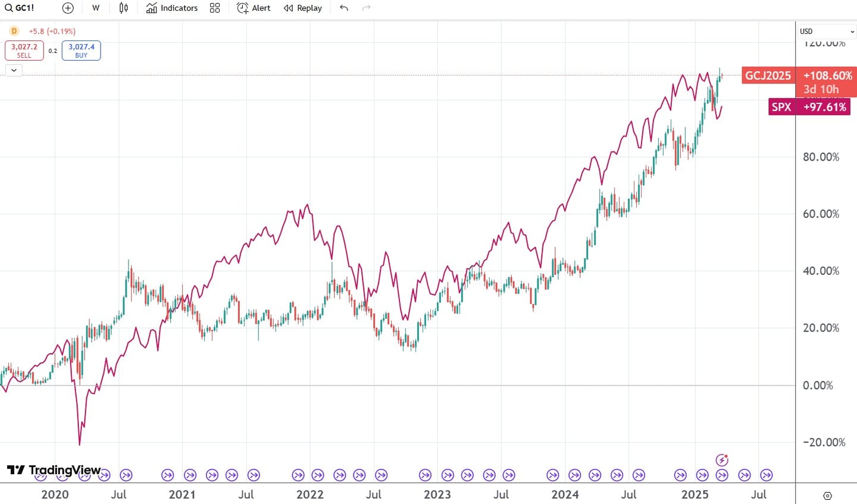The image size is (857, 504).
Task: Click a purple event marker near 2023
Action: [425, 475]
